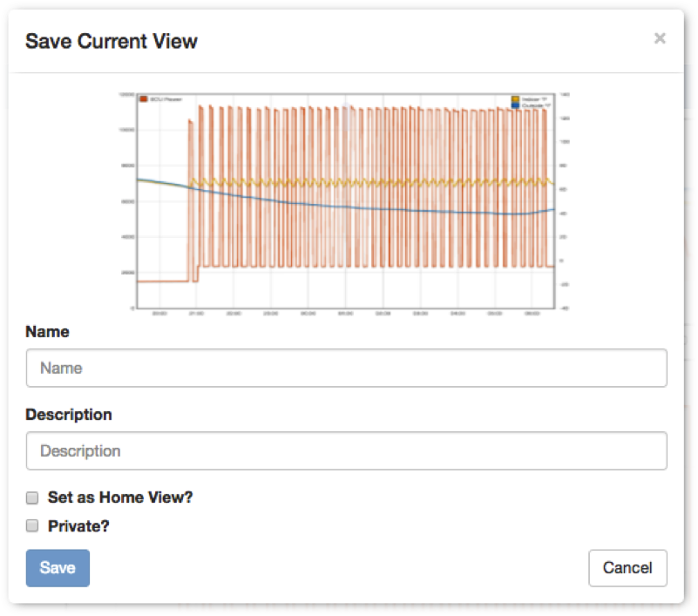698x616 pixels.
Task: Click the 'Private?' label text
Action: [78, 526]
